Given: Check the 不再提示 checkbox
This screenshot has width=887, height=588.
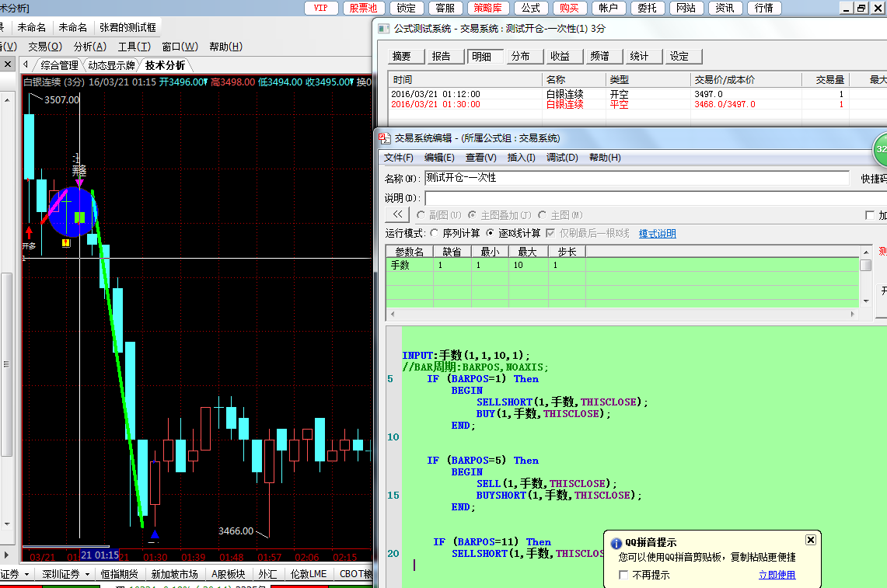Looking at the screenshot, I should tap(623, 575).
